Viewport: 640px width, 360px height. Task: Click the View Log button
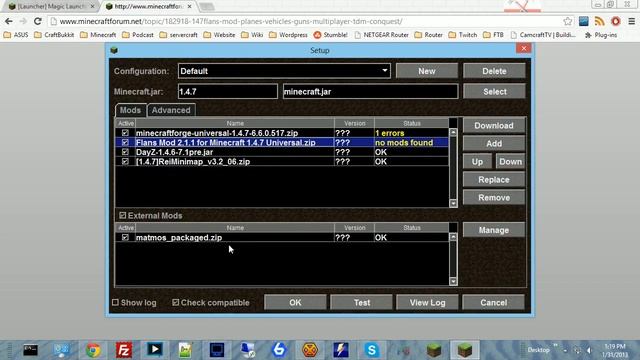pyautogui.click(x=427, y=302)
